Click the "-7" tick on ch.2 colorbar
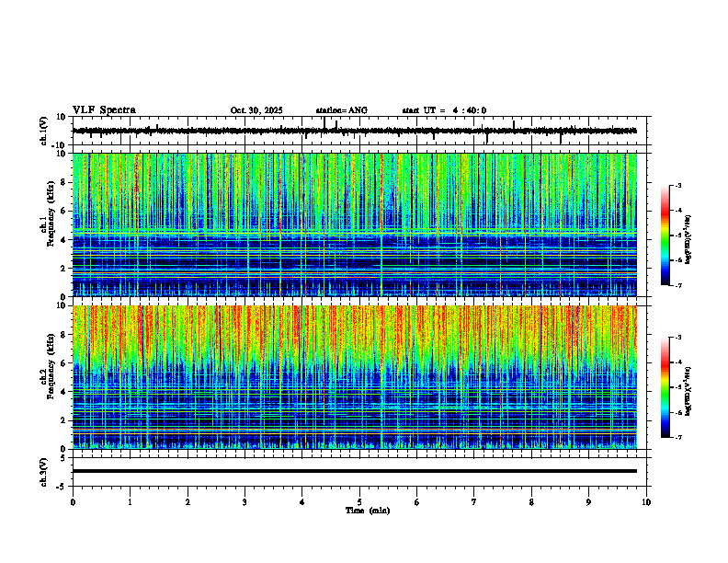728x563 pixels. [678, 438]
